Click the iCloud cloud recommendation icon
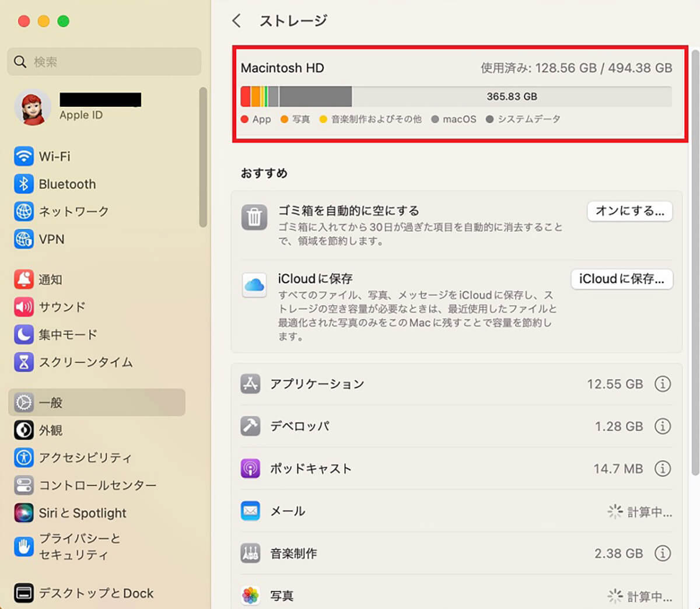 click(x=254, y=285)
